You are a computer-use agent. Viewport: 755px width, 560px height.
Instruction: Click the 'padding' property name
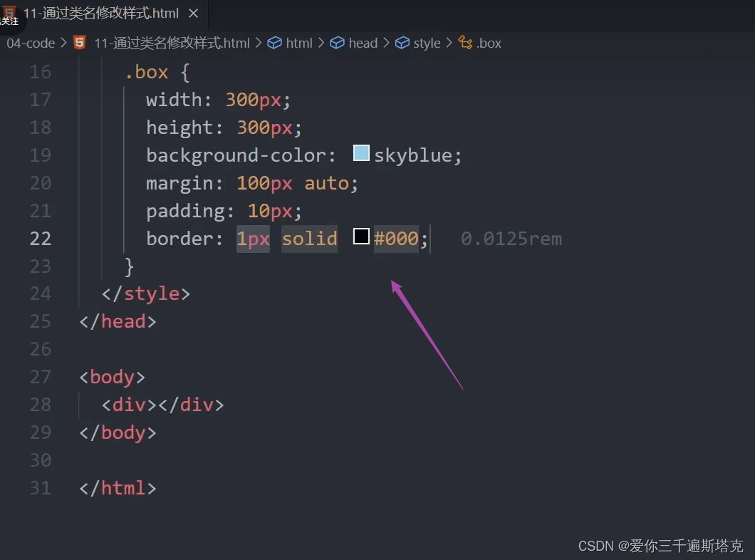click(x=185, y=212)
